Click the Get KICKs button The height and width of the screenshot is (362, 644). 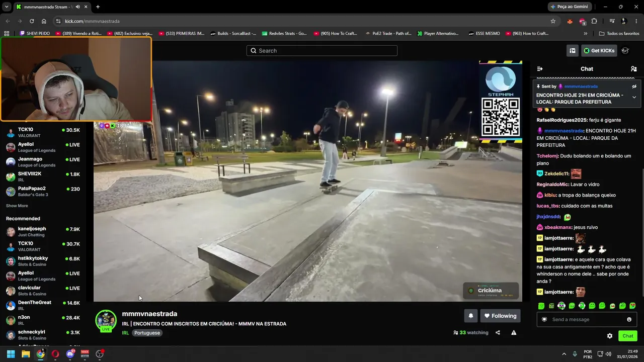599,51
